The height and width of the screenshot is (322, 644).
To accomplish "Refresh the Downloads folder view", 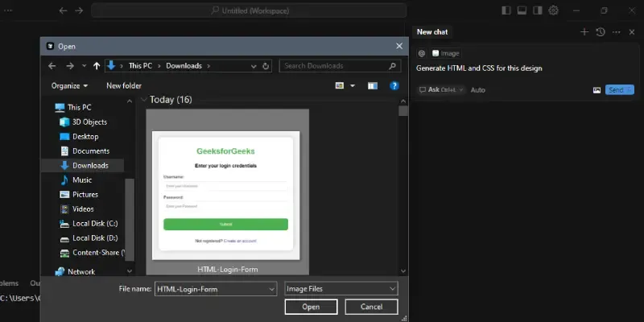I will pos(266,66).
